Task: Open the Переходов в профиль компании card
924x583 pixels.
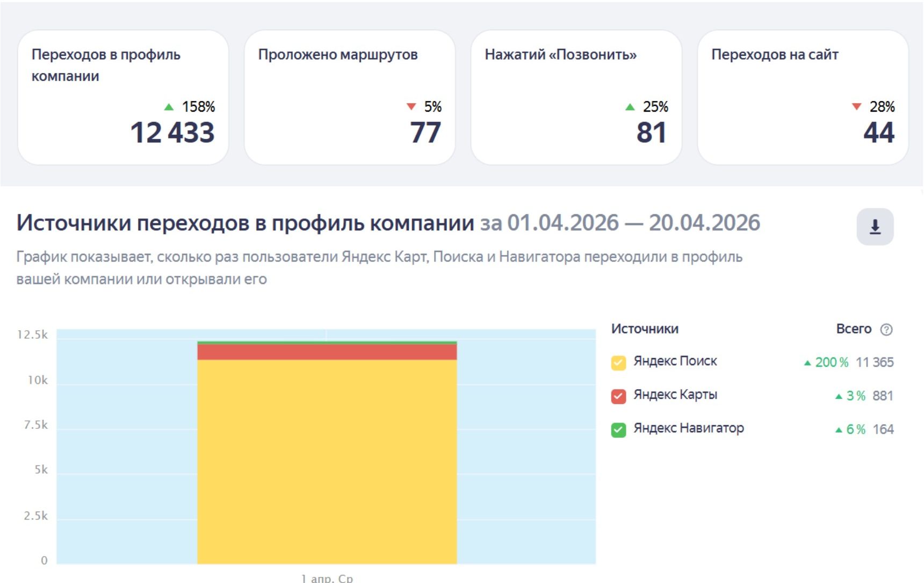Action: coord(123,97)
